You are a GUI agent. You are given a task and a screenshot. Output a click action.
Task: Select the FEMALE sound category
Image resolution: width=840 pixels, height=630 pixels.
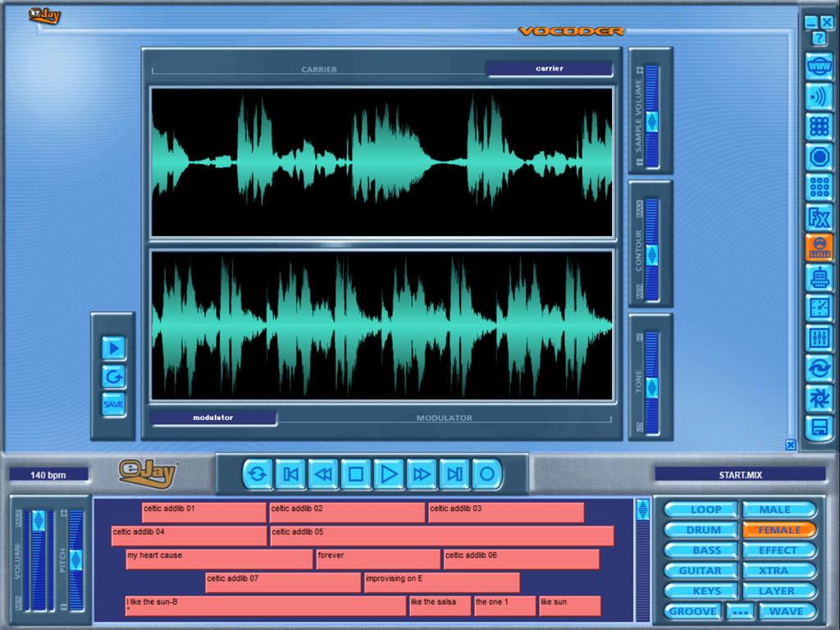pos(779,530)
